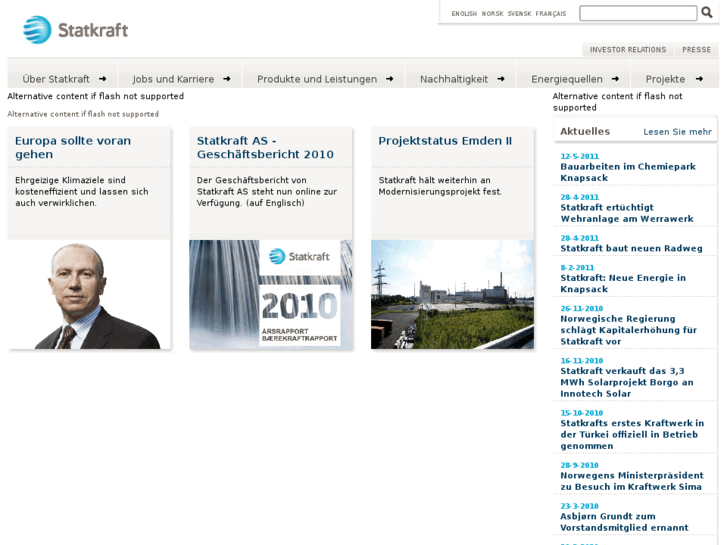Image resolution: width=727 pixels, height=545 pixels.
Task: Open Über Statkraft menu
Action: (x=56, y=79)
